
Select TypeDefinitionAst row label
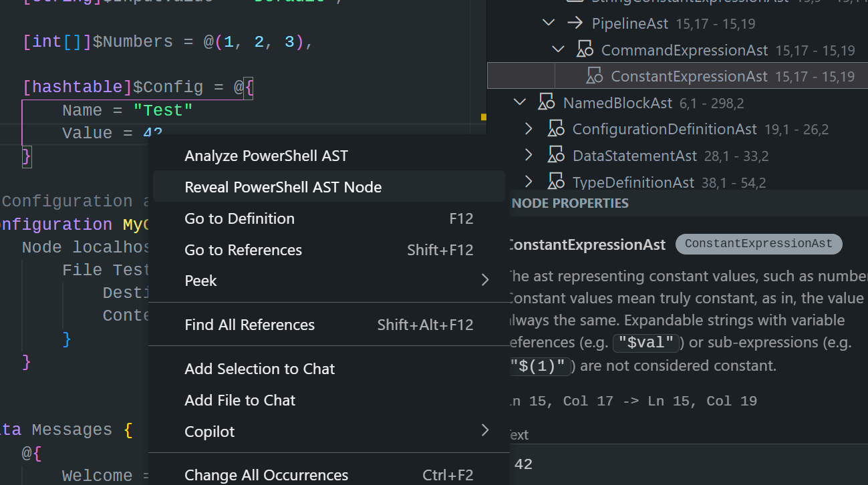(633, 182)
